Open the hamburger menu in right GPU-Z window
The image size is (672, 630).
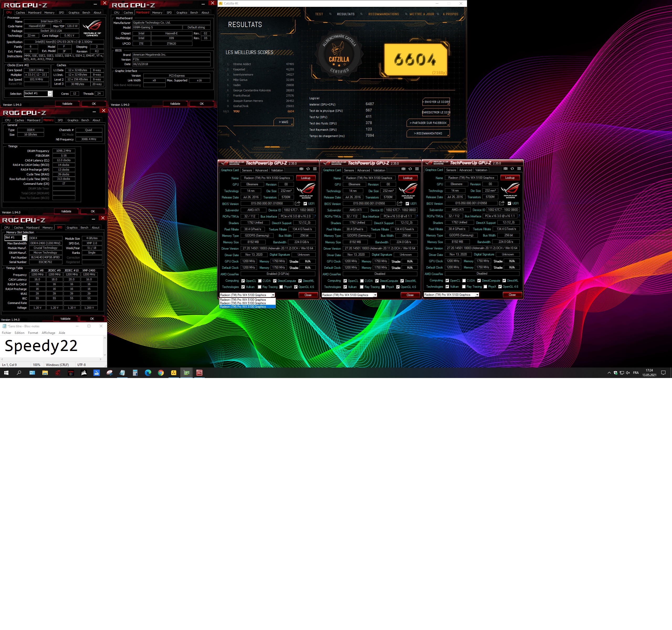pyautogui.click(x=519, y=168)
